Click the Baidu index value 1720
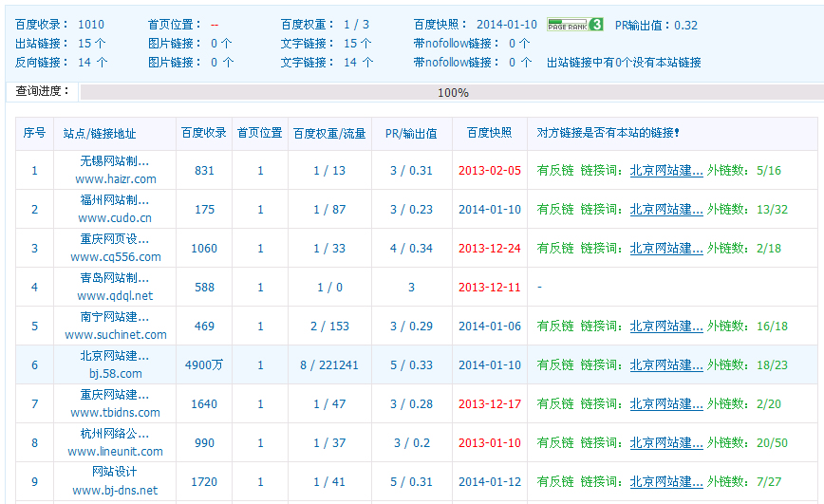Screen dimensions: 824x504 coord(204,482)
